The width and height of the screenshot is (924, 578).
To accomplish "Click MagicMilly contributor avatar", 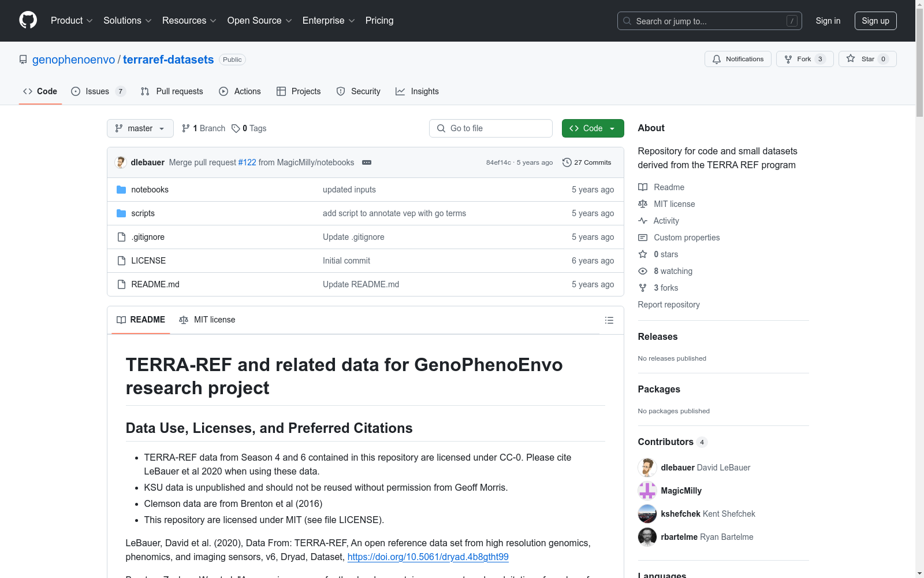I will [x=647, y=491].
